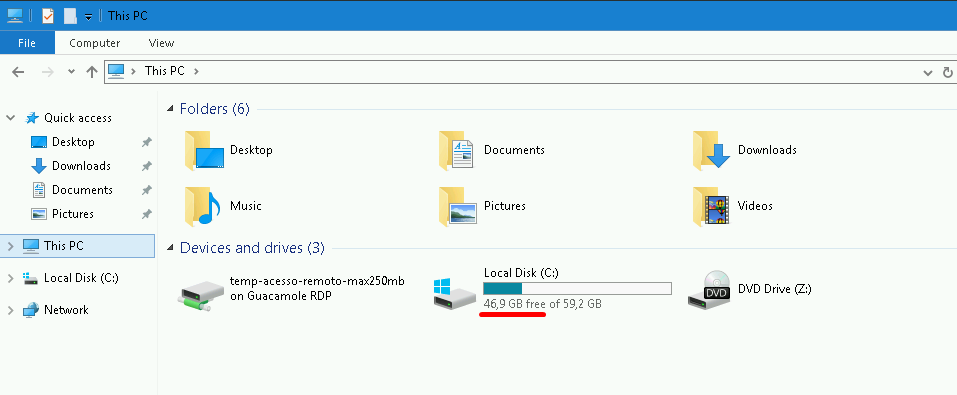Click the chevron before This PC in the address bar
This screenshot has width=957, height=395.
(x=134, y=71)
